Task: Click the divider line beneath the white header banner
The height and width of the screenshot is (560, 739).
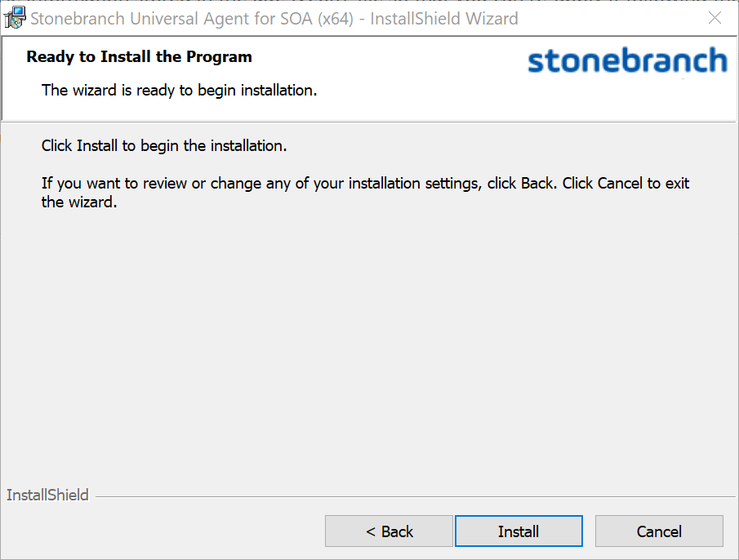Action: coord(367,122)
